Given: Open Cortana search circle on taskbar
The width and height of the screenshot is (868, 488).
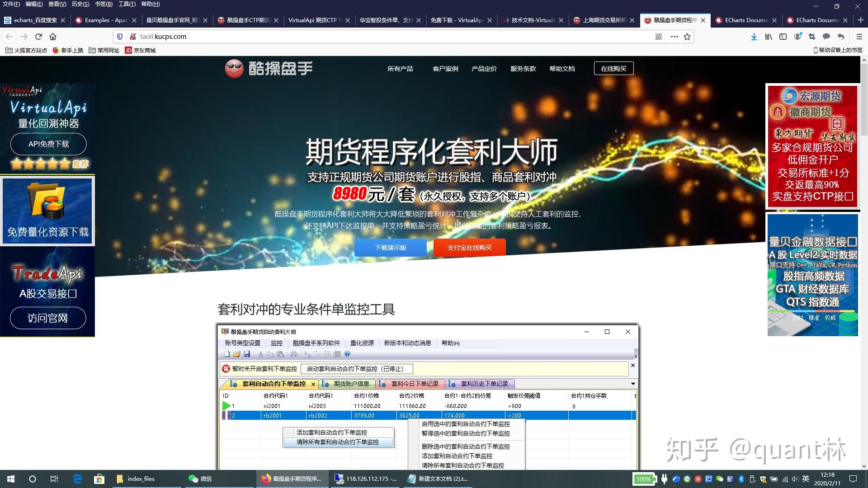Looking at the screenshot, I should [x=33, y=479].
